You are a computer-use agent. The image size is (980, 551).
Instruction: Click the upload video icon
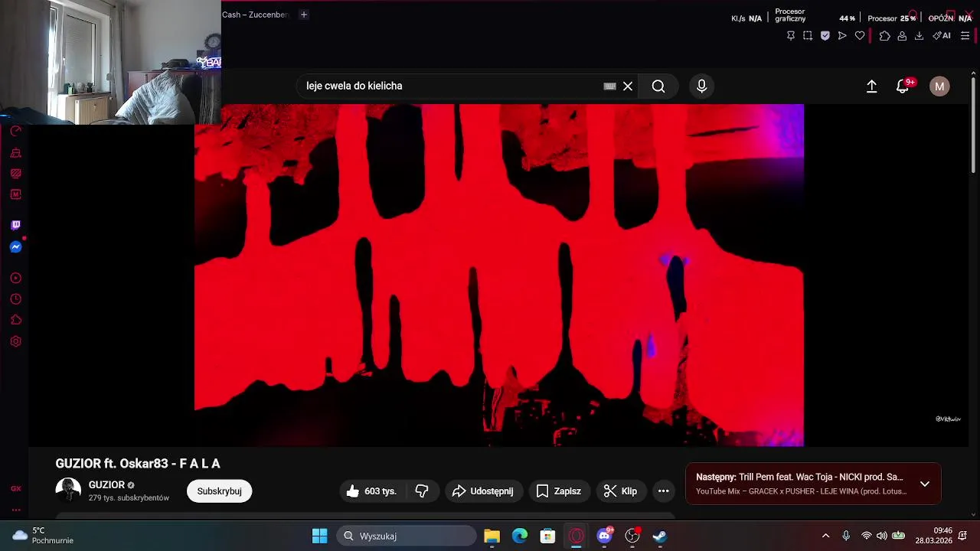tap(871, 86)
